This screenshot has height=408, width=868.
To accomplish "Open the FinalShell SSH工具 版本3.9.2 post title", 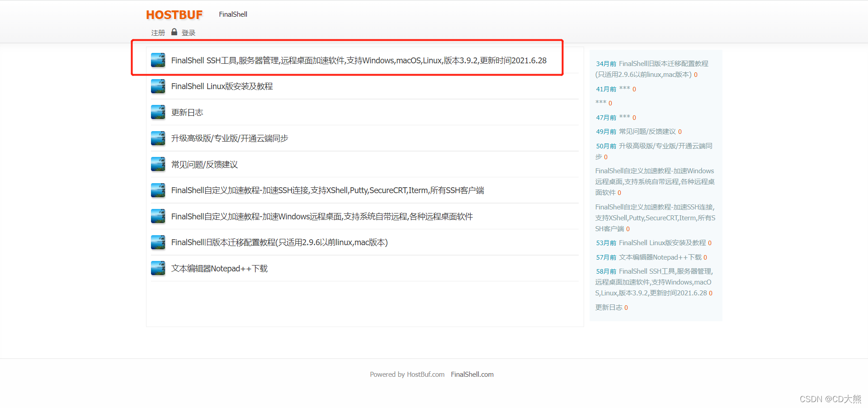I will [x=359, y=61].
